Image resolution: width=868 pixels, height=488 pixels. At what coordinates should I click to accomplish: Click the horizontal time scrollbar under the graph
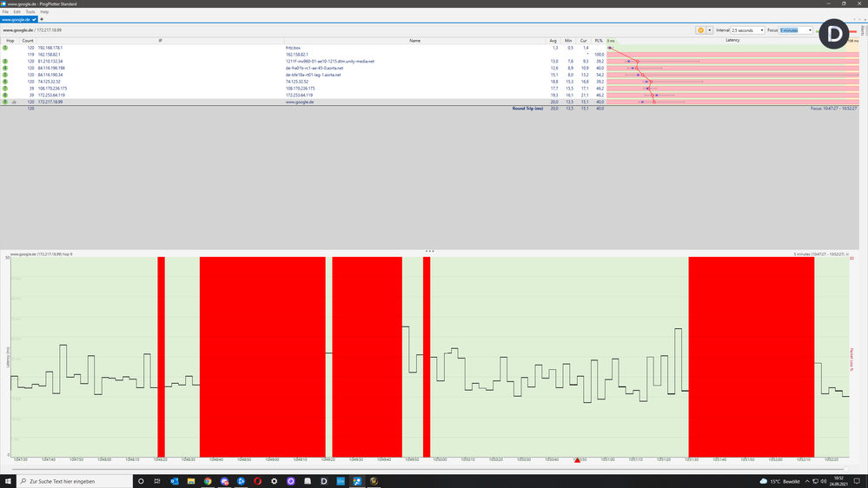coord(429,470)
